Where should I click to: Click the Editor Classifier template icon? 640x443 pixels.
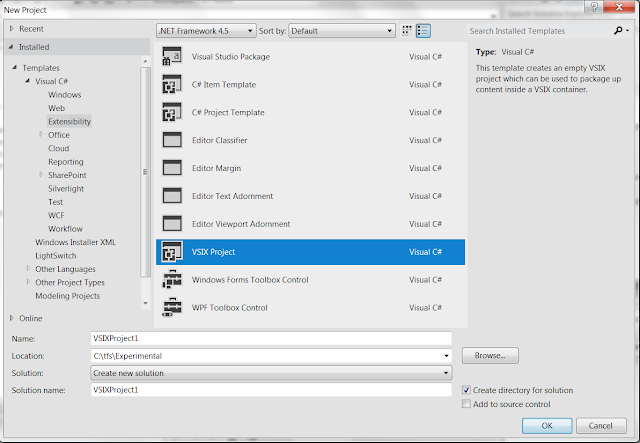(172, 140)
